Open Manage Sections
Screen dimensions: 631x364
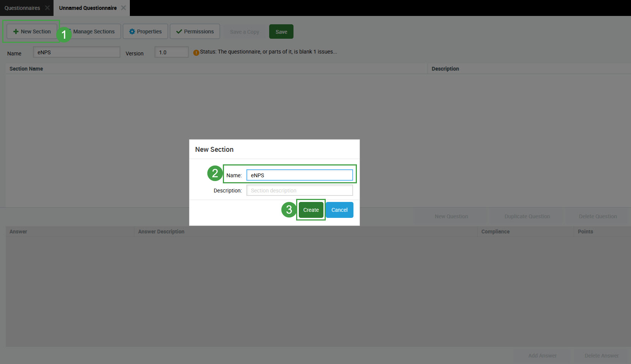pos(93,32)
